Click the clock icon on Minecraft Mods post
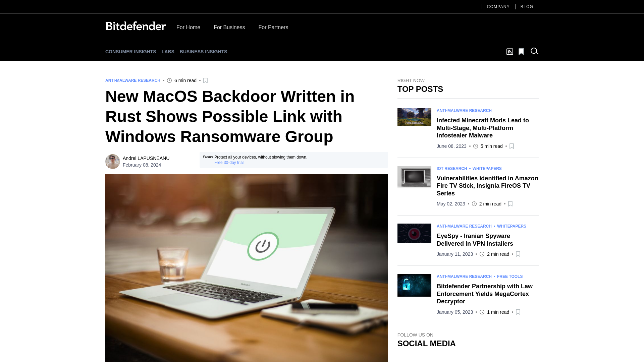The height and width of the screenshot is (362, 644). click(475, 146)
